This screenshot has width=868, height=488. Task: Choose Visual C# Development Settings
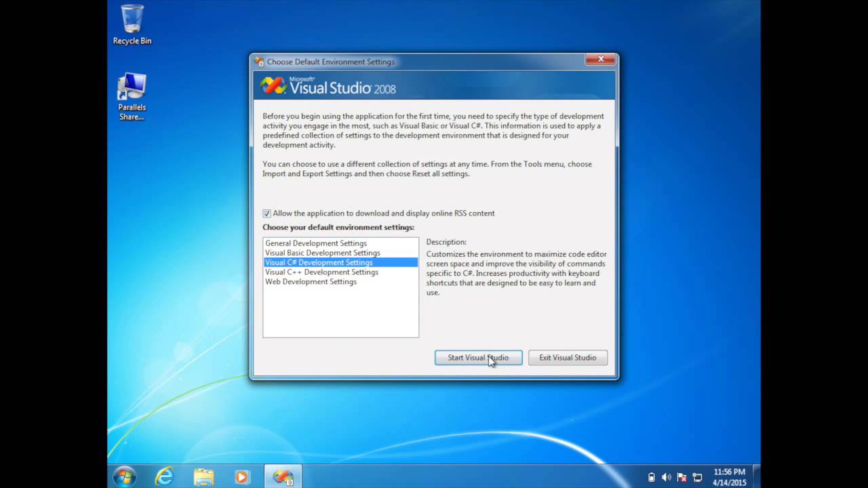click(340, 262)
